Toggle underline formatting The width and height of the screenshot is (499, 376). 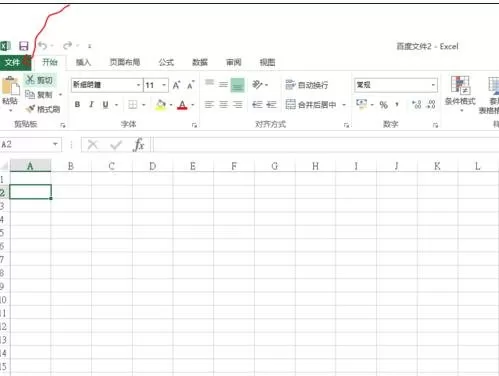coord(105,105)
